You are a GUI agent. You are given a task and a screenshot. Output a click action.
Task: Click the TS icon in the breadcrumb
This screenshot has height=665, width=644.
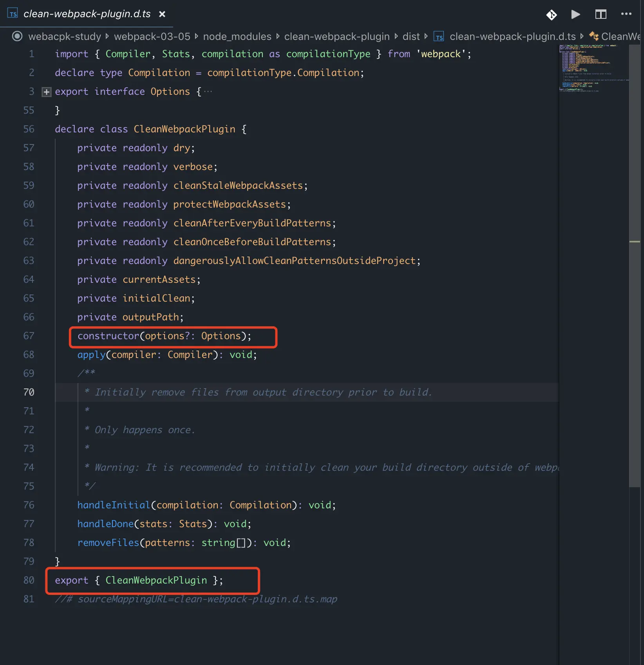click(439, 37)
